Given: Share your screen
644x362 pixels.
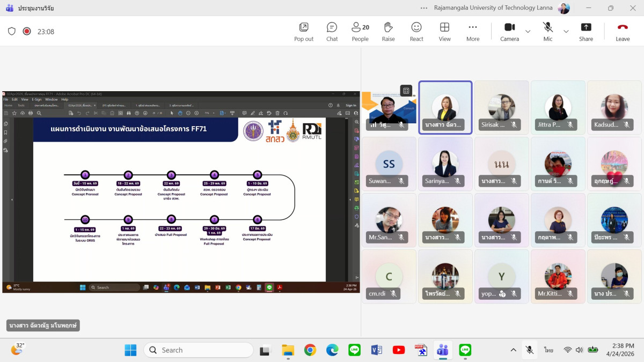Looking at the screenshot, I should tap(586, 31).
